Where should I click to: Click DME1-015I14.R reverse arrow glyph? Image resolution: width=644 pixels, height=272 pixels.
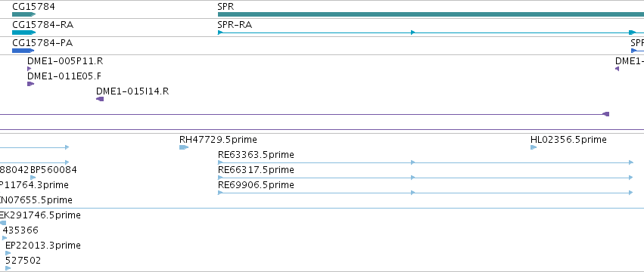[100, 99]
